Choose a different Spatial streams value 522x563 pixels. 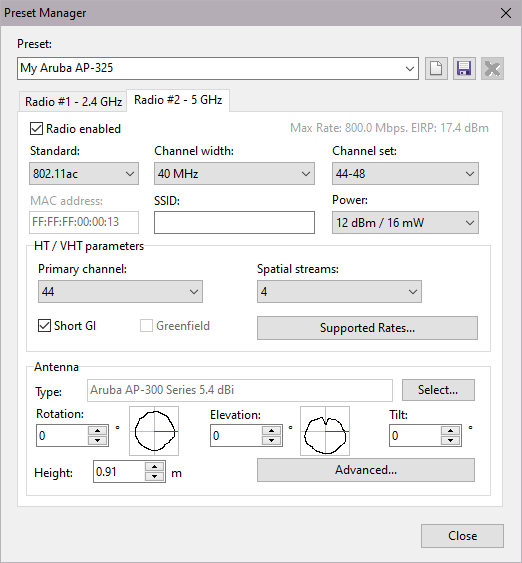pos(339,292)
